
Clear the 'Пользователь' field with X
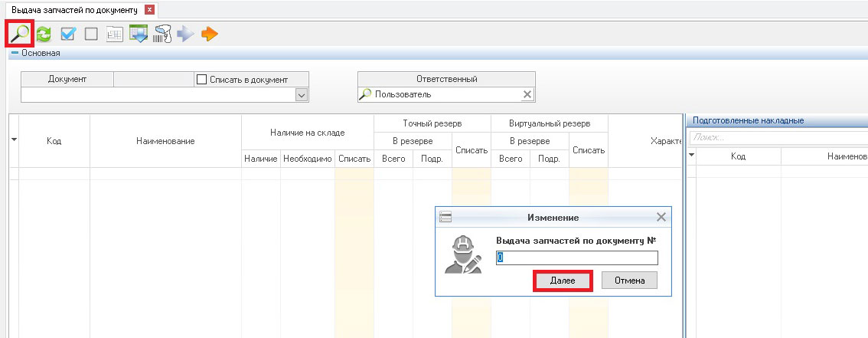coord(527,94)
